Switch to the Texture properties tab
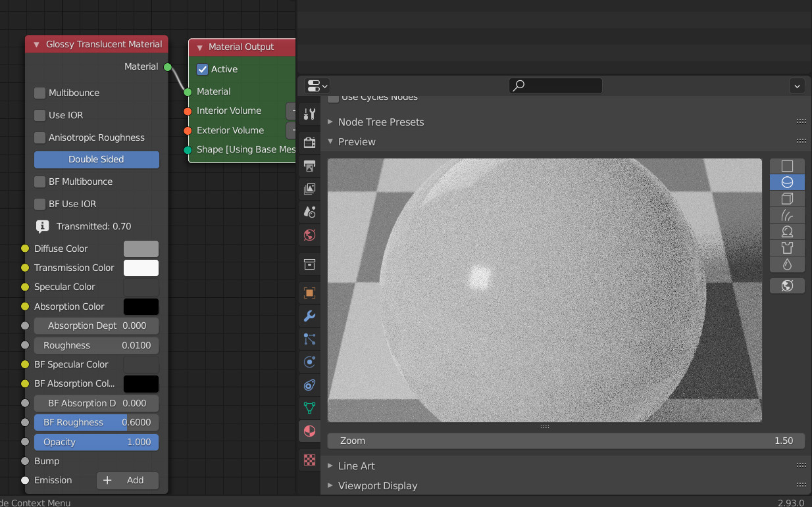The height and width of the screenshot is (507, 812). [309, 460]
